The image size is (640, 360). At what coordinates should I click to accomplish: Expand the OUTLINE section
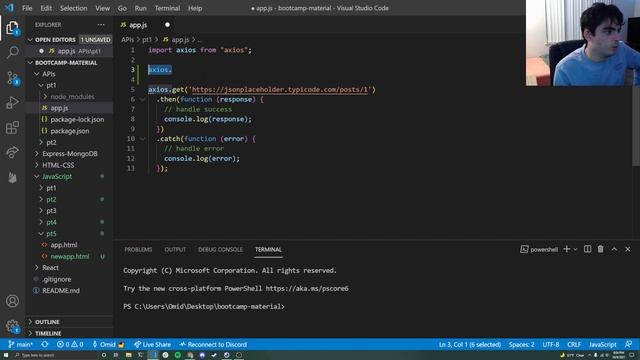pyautogui.click(x=47, y=322)
